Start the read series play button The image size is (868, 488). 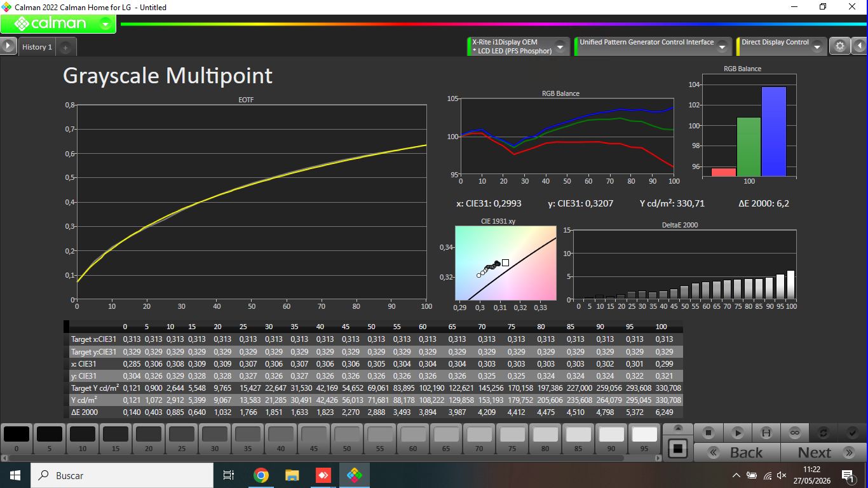click(738, 433)
